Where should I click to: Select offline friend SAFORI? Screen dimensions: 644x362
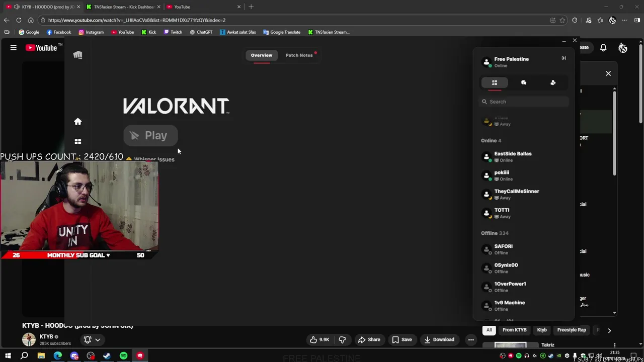pos(524,249)
